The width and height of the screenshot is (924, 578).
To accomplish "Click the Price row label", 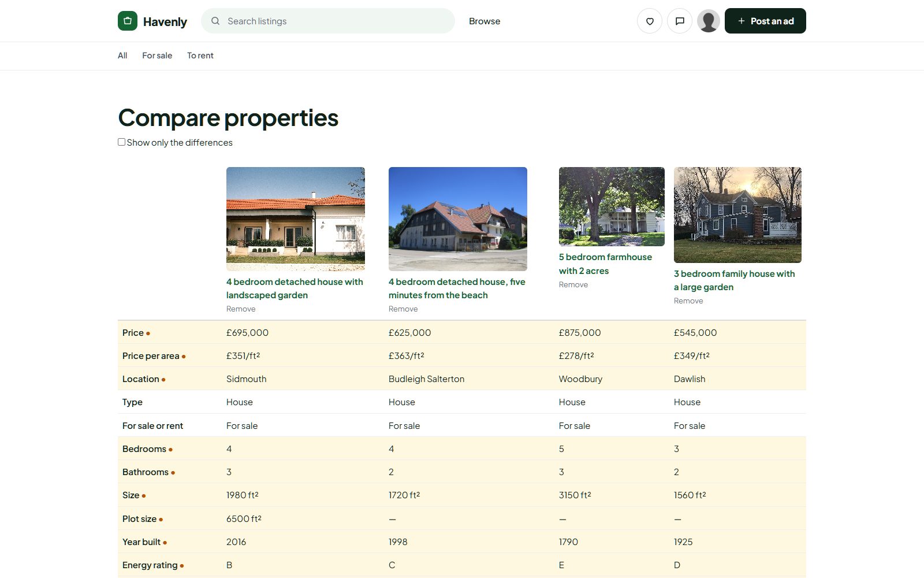I will (x=133, y=332).
